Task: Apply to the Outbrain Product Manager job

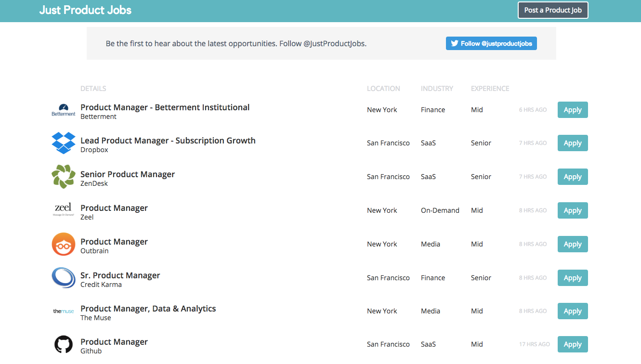Action: point(573,244)
